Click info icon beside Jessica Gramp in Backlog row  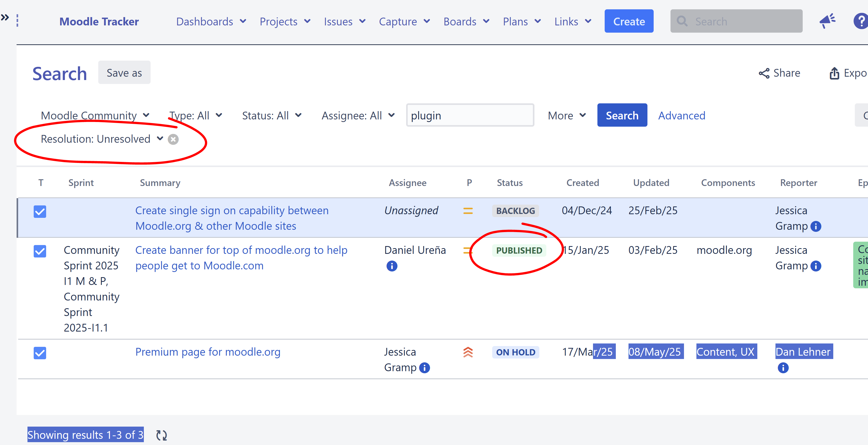point(815,226)
